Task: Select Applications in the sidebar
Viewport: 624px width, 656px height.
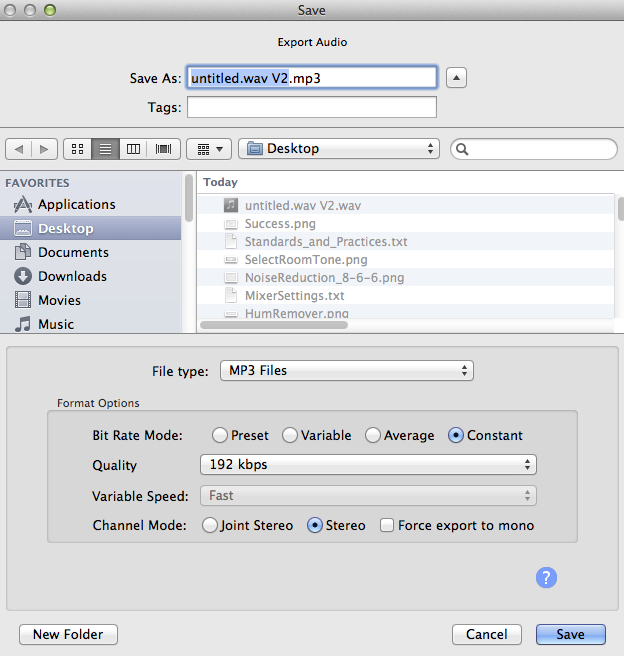Action: point(90,204)
